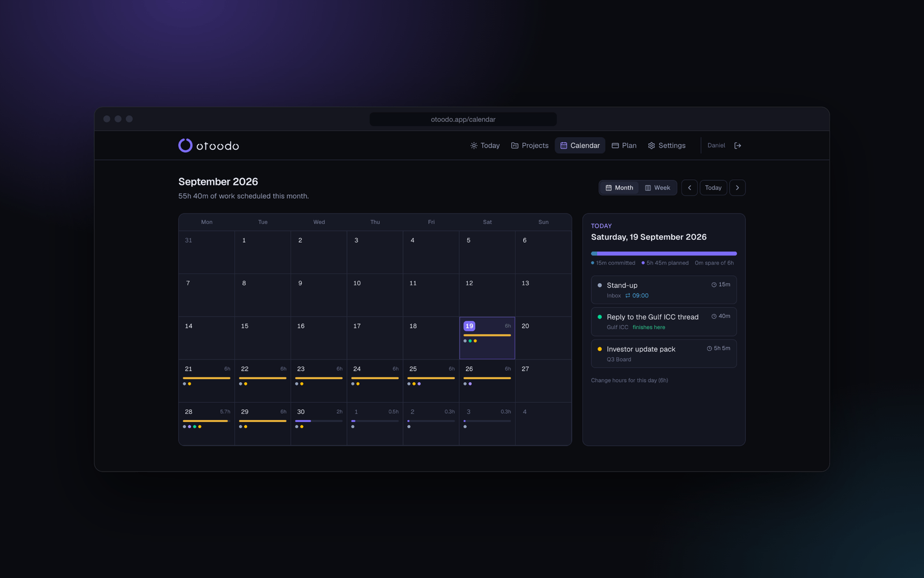Select September 10 in the calendar
This screenshot has height=578, width=924.
375,295
